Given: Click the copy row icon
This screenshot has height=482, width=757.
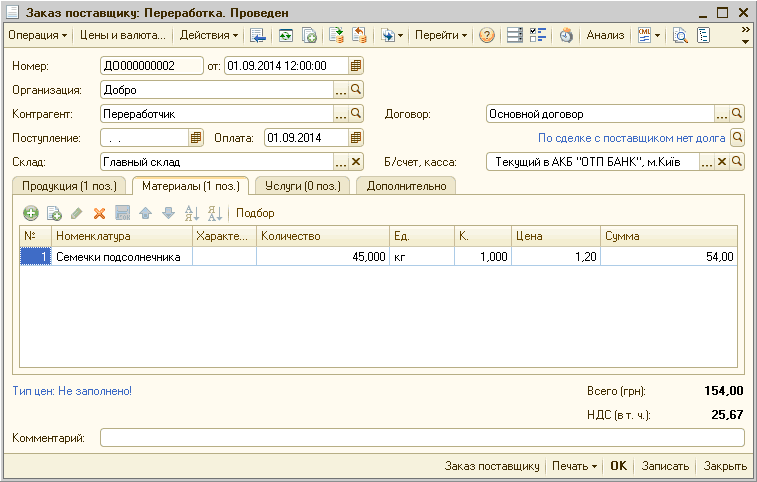Looking at the screenshot, I should coord(54,213).
